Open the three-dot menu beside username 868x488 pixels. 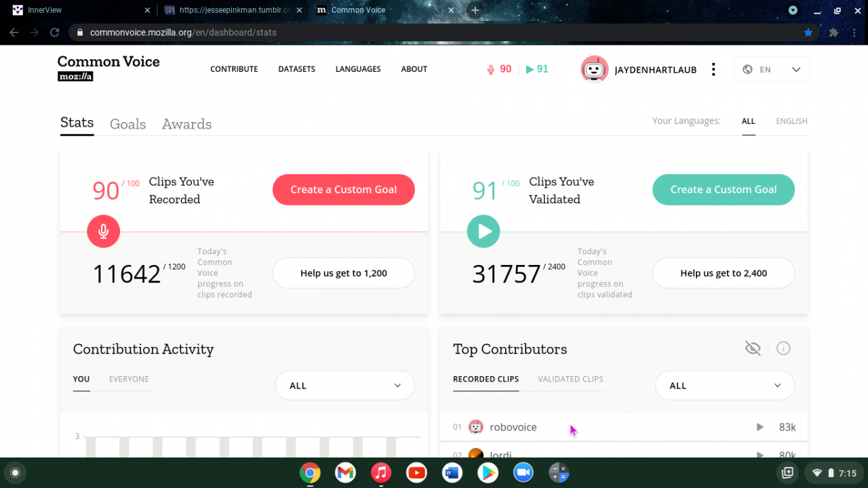coord(713,69)
